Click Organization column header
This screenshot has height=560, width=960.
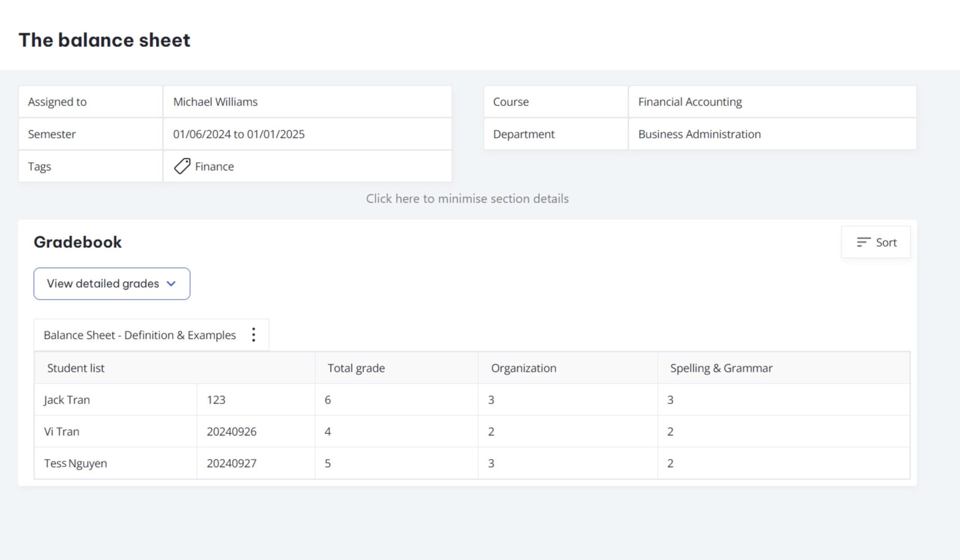[x=523, y=368]
